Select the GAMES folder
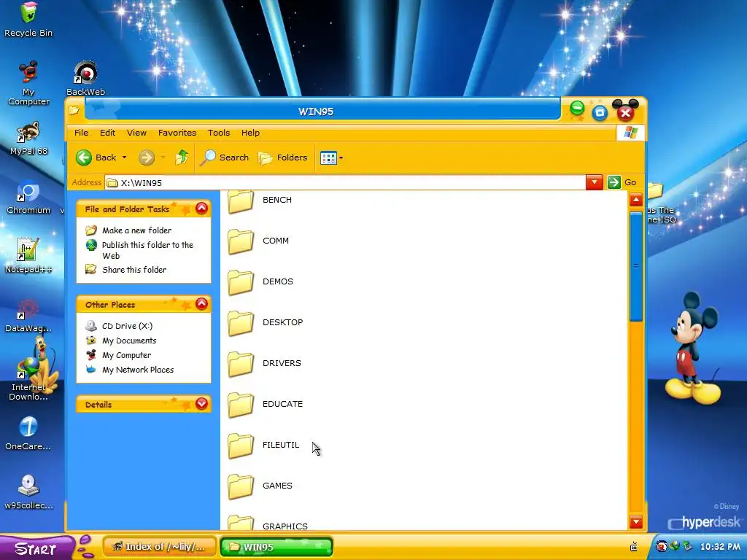747x560 pixels. (x=260, y=486)
